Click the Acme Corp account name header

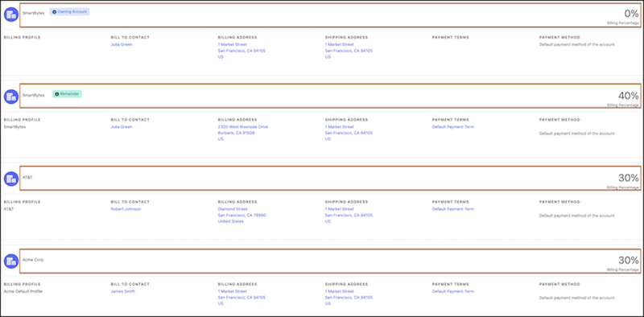33,260
